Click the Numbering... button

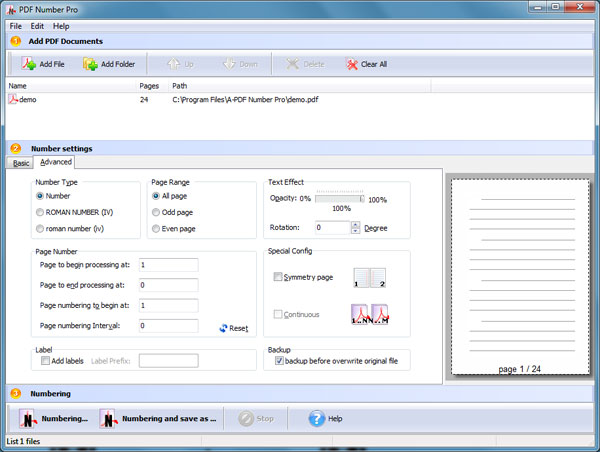tap(54, 419)
